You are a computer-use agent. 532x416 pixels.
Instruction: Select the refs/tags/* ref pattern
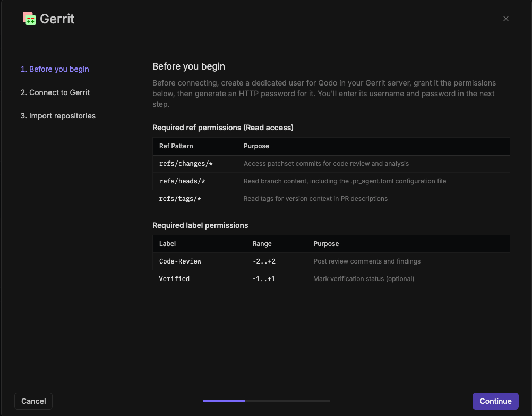tap(180, 199)
